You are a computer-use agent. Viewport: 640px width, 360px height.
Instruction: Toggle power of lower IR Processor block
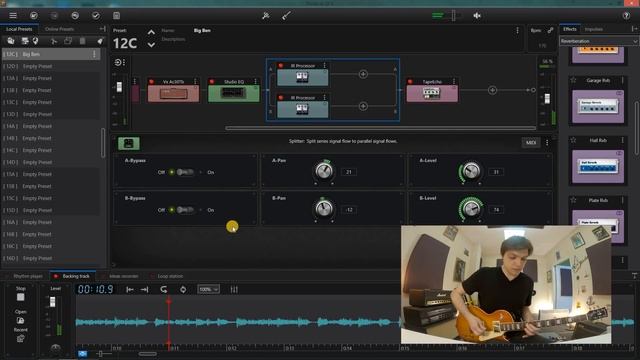tap(281, 98)
